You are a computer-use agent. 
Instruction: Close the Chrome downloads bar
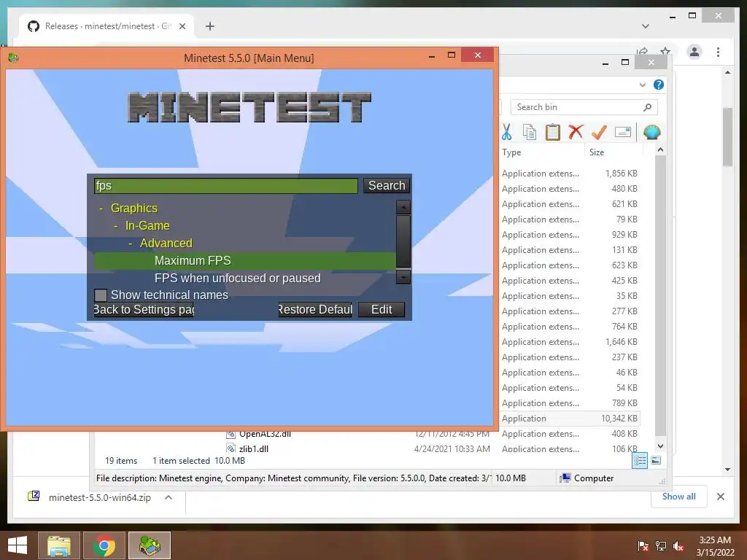point(720,497)
